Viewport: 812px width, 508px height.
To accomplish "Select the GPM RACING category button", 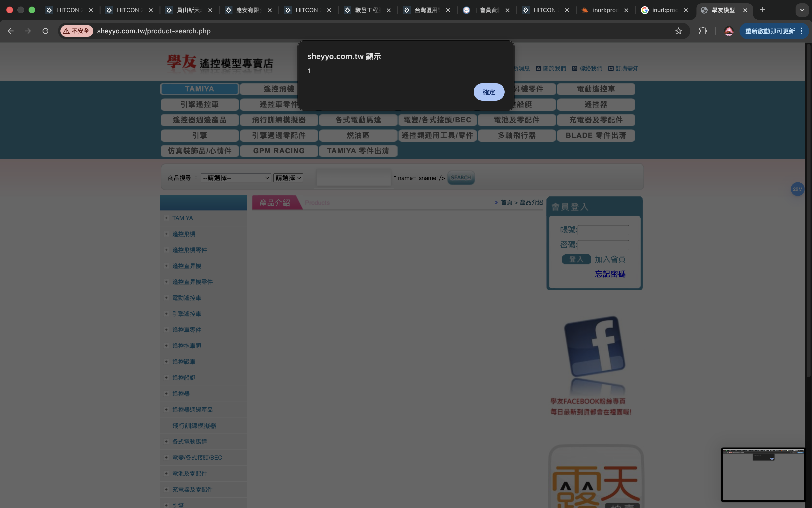I will 279,150.
